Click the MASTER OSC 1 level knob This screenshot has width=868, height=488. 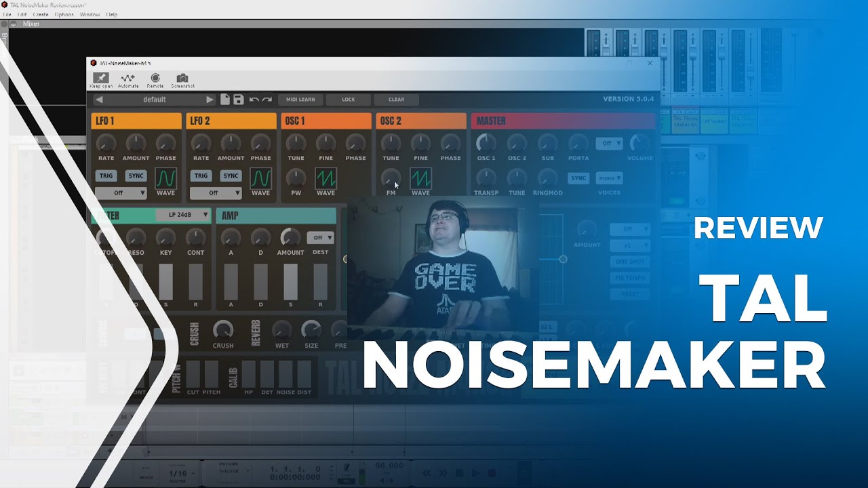tap(486, 143)
